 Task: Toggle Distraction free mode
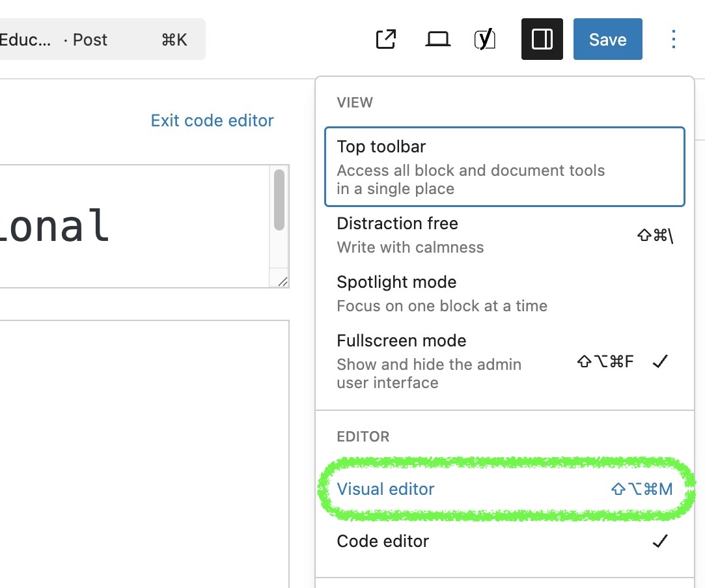coord(505,235)
